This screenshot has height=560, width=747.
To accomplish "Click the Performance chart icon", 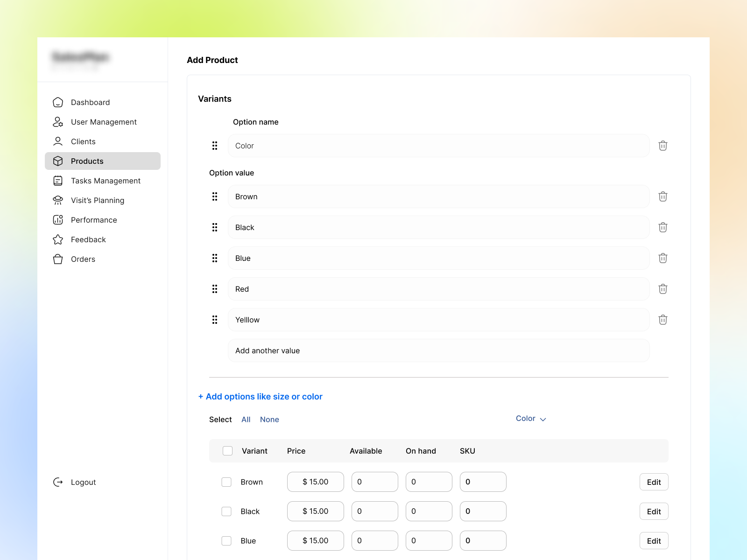I will point(58,220).
